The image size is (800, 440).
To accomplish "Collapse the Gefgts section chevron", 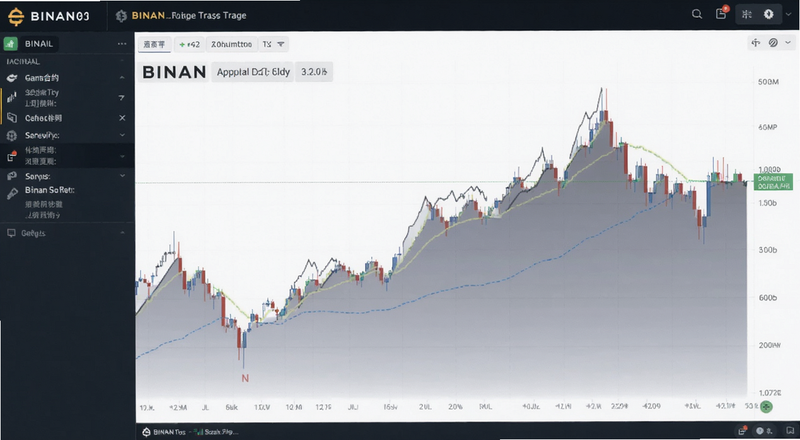I will pyautogui.click(x=122, y=233).
